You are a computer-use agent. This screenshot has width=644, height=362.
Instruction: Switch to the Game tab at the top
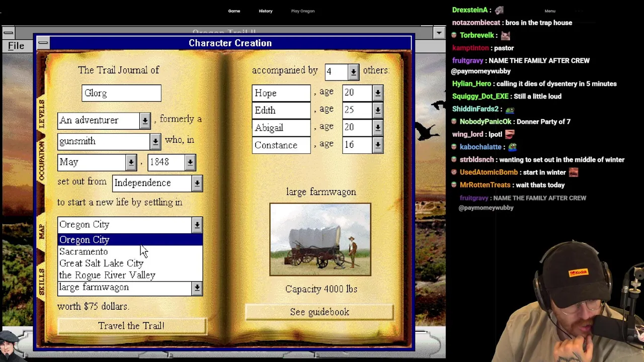coord(234,11)
